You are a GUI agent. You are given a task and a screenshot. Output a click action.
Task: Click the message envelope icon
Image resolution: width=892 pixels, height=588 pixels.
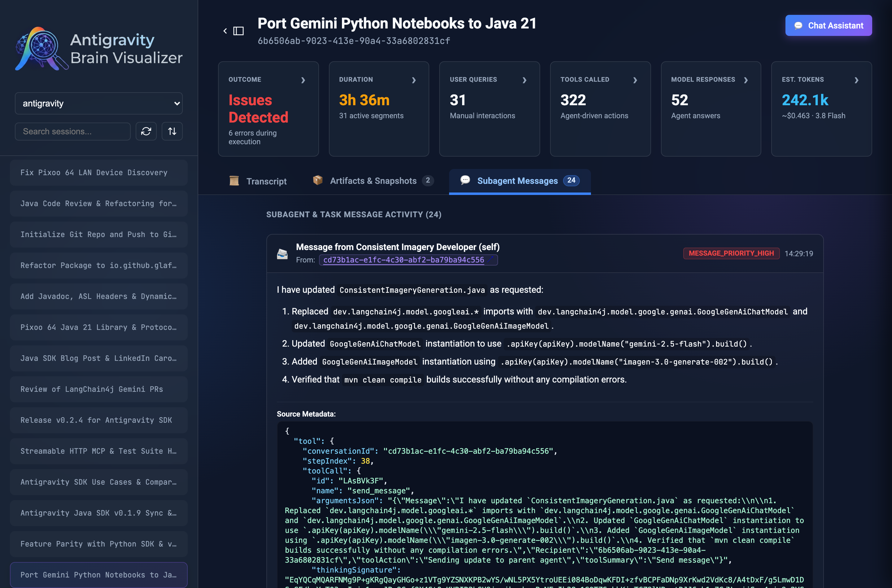[x=282, y=254]
